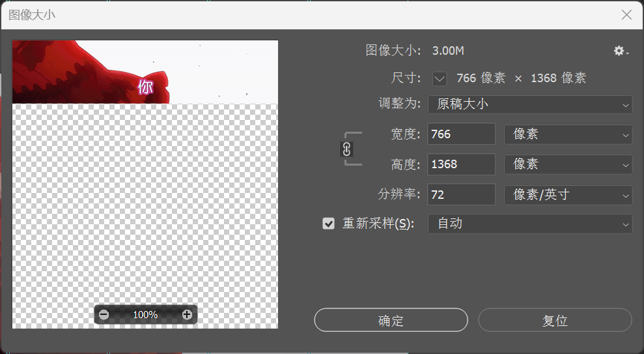Zoom out the preview with minus icon
This screenshot has width=644, height=354.
click(104, 314)
